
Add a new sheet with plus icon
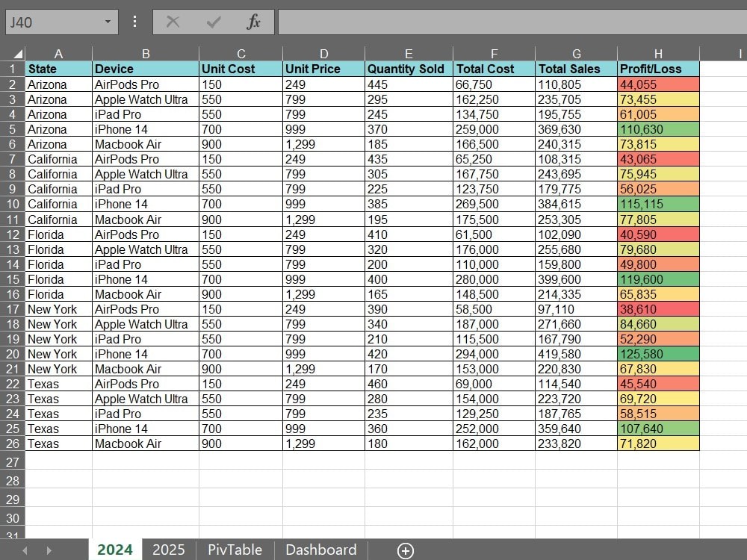point(406,550)
